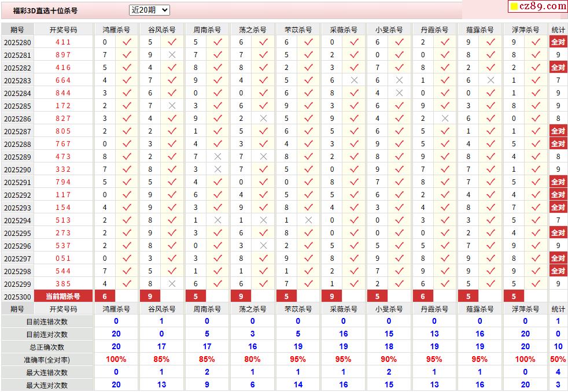Click X mark for 谷风杀号 in period 2025281
568x392 pixels.
(172, 55)
